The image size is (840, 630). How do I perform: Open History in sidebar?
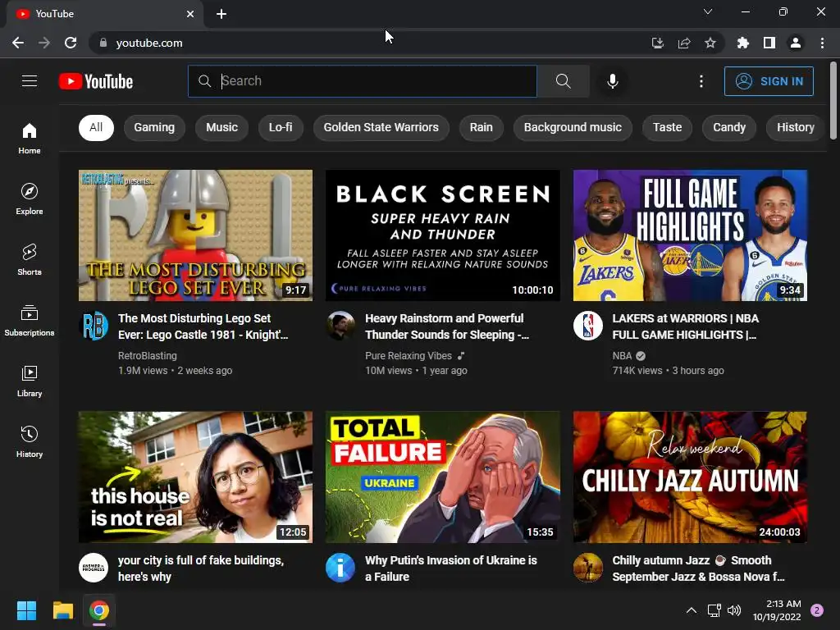tap(30, 441)
